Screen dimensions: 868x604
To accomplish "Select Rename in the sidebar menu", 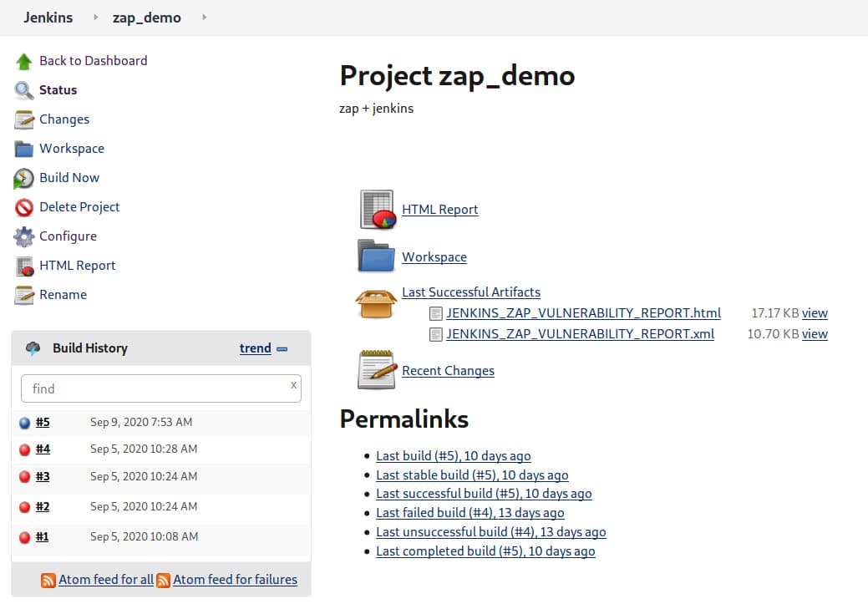I will [63, 295].
